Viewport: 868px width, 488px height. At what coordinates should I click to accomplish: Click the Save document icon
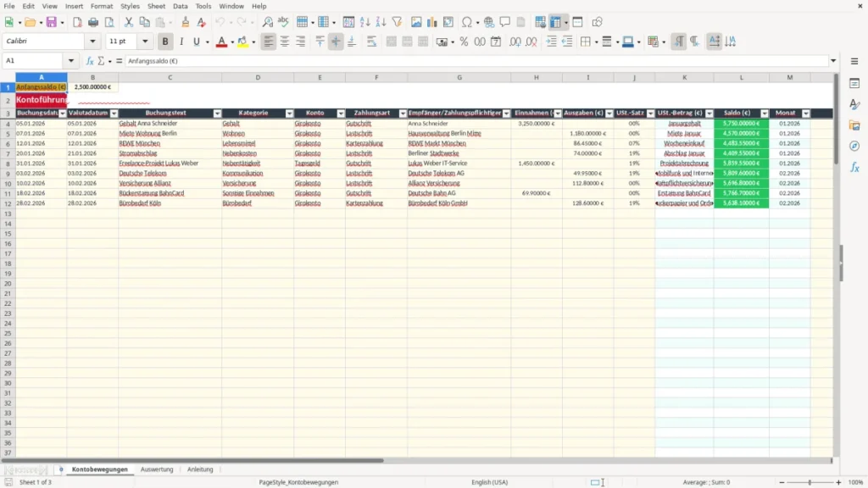(x=52, y=22)
